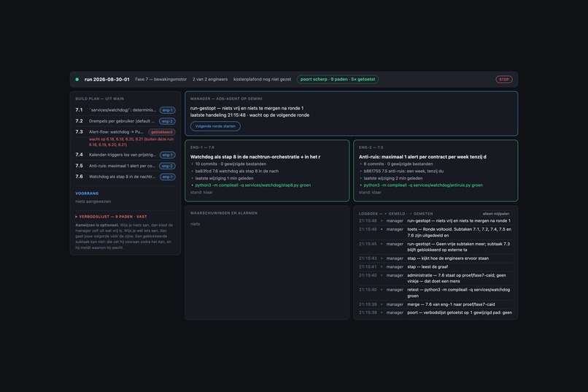This screenshot has width=588, height=392.
Task: Select log entry 'poort — verbodslijst getoetst'
Action: pyautogui.click(x=436, y=313)
